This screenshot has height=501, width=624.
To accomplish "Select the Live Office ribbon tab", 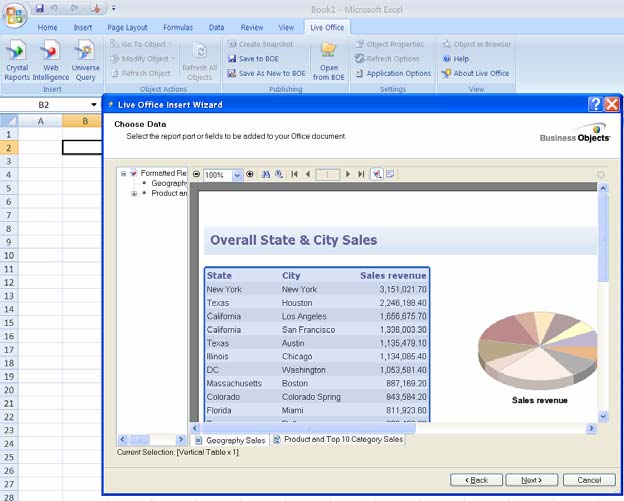I will 327,27.
